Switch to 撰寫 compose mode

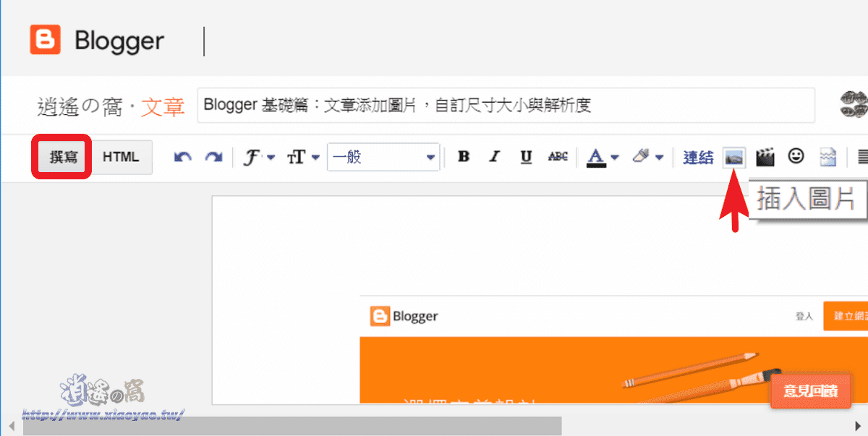64,157
